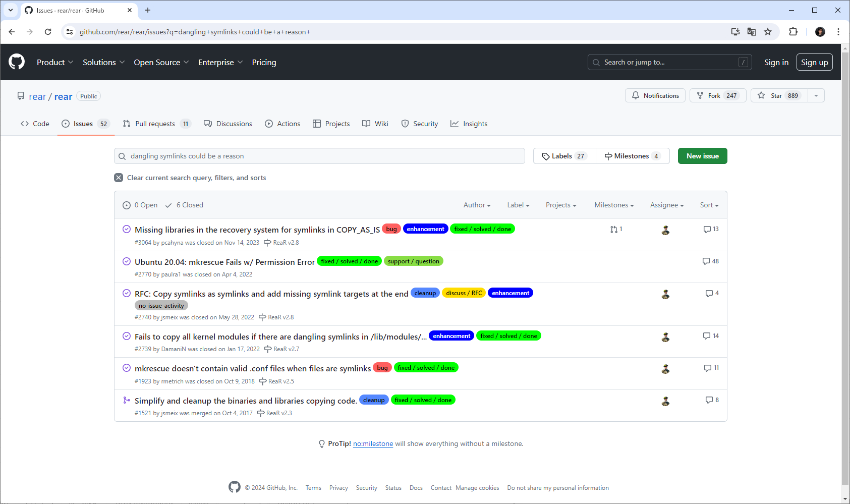
Task: Click the GitHub Octocat logo in header
Action: pyautogui.click(x=17, y=62)
